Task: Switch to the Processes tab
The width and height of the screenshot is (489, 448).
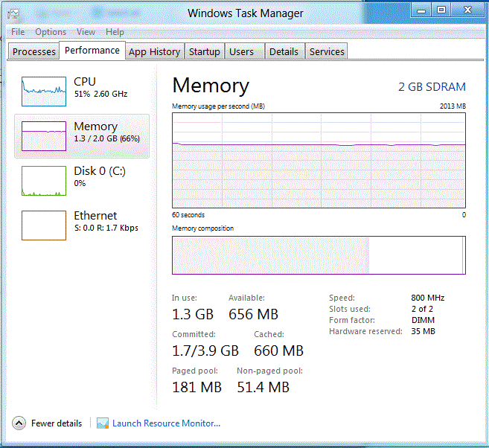Action: [33, 51]
